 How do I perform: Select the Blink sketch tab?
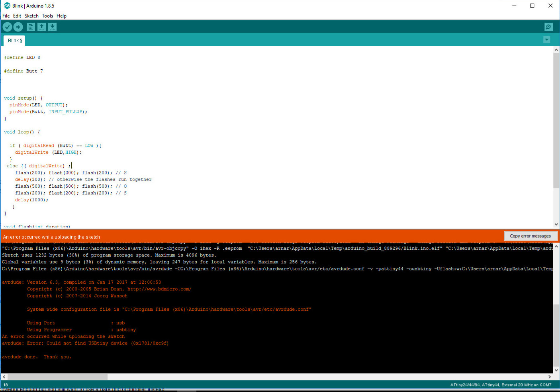[x=15, y=41]
